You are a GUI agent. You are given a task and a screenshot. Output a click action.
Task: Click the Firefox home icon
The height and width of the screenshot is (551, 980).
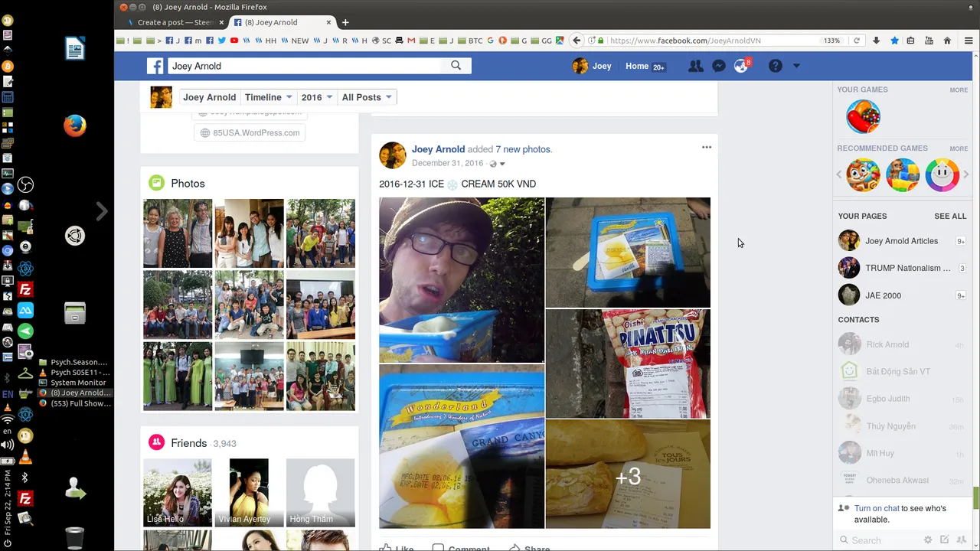(x=947, y=41)
